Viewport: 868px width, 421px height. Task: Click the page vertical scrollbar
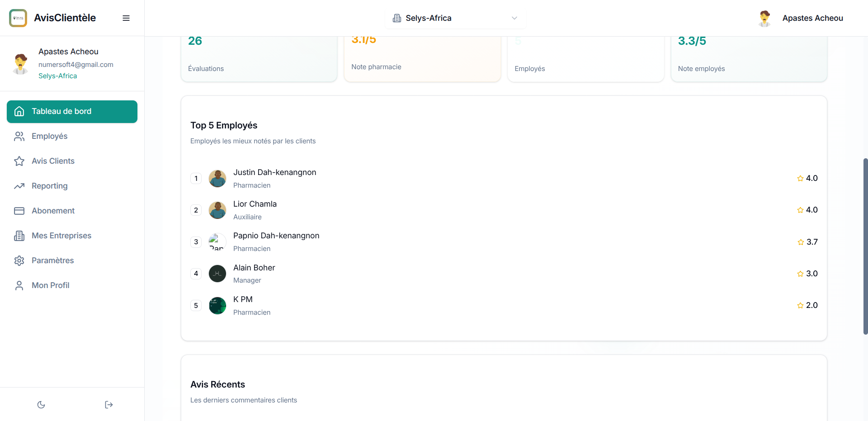pos(865,246)
